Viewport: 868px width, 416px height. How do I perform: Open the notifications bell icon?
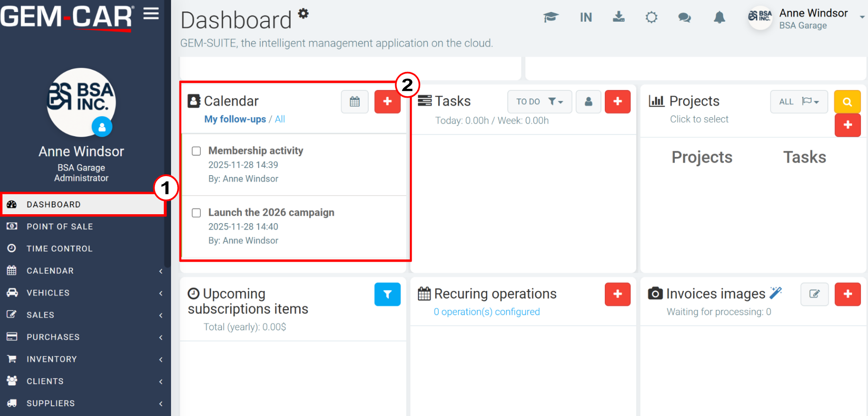coord(720,18)
